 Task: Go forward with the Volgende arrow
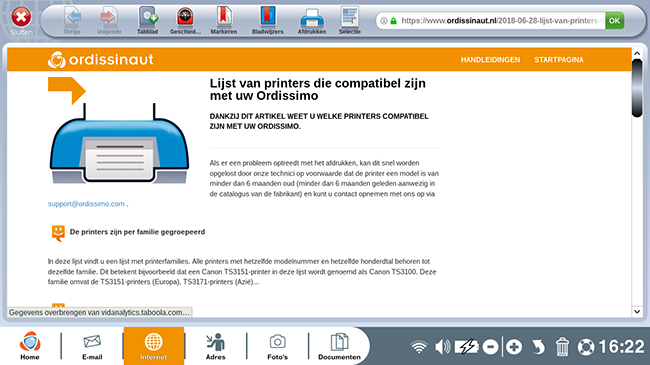tap(109, 20)
